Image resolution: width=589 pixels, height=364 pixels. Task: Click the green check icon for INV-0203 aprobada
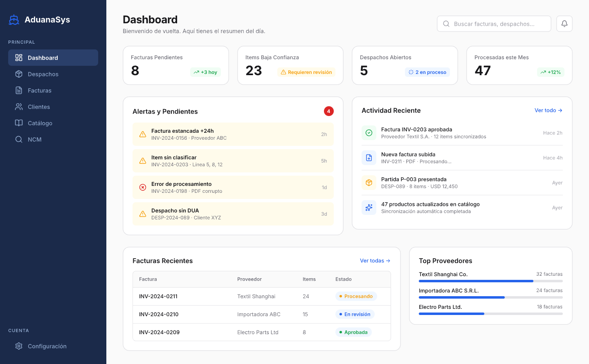pos(369,133)
